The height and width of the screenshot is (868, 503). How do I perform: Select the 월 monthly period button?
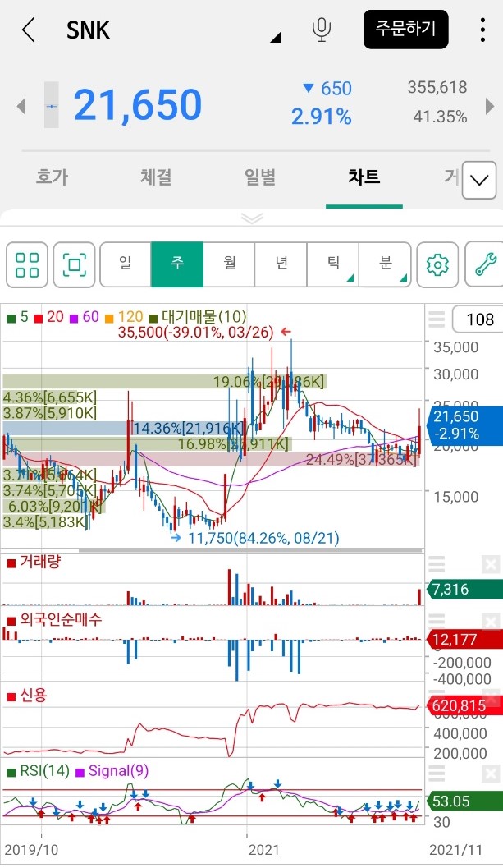tap(229, 264)
